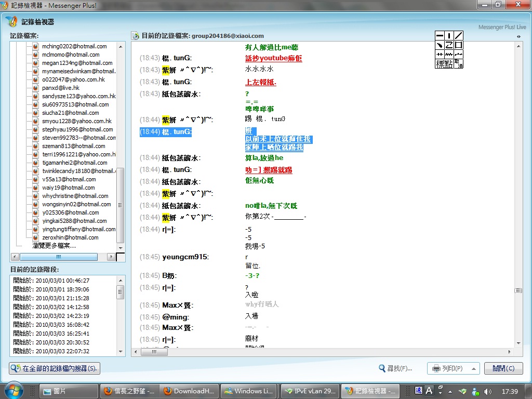
Task: Select the vertical stroke key on the stroke pad
Action: [449, 36]
